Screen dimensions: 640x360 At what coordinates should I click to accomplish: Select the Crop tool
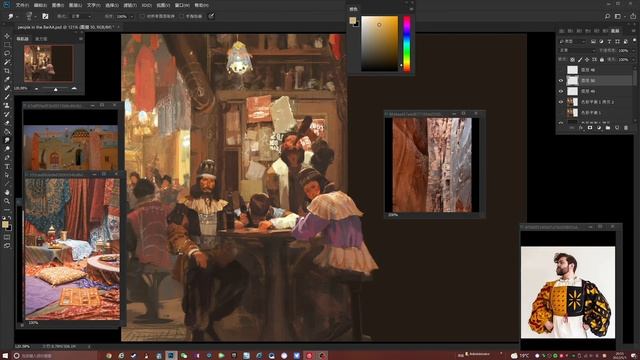(x=7, y=71)
